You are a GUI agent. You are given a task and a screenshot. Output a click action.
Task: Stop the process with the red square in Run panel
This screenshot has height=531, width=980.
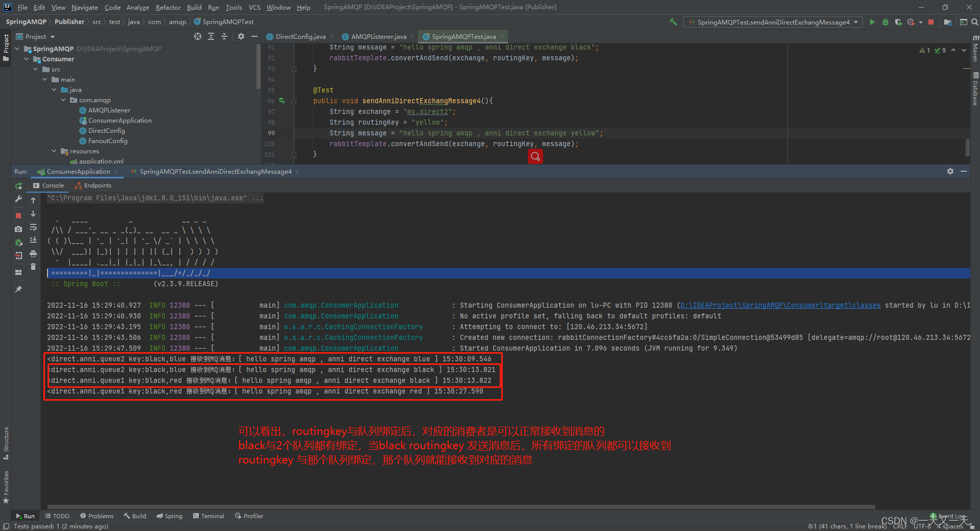[18, 216]
